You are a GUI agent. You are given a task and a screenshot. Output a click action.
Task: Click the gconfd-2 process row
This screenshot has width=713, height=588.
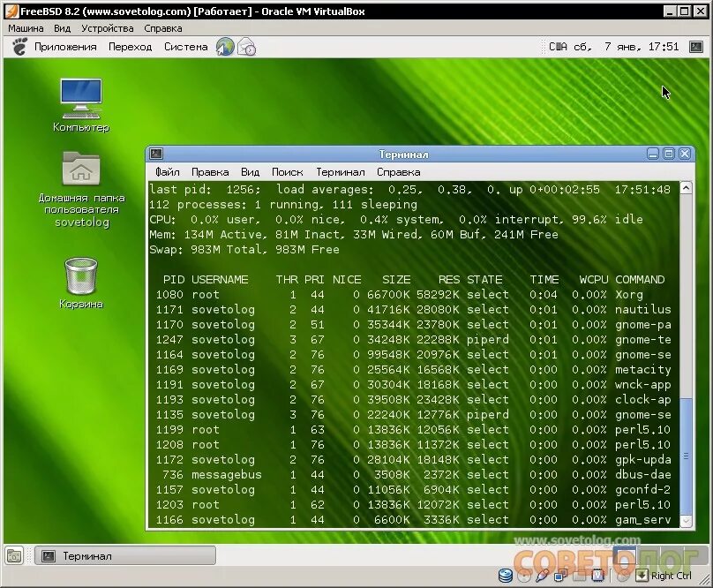coord(413,490)
